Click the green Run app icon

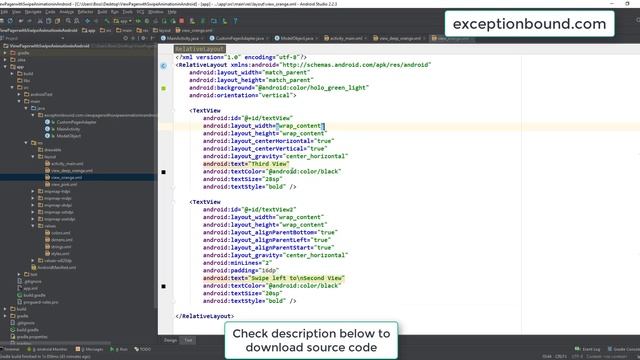(138, 21)
